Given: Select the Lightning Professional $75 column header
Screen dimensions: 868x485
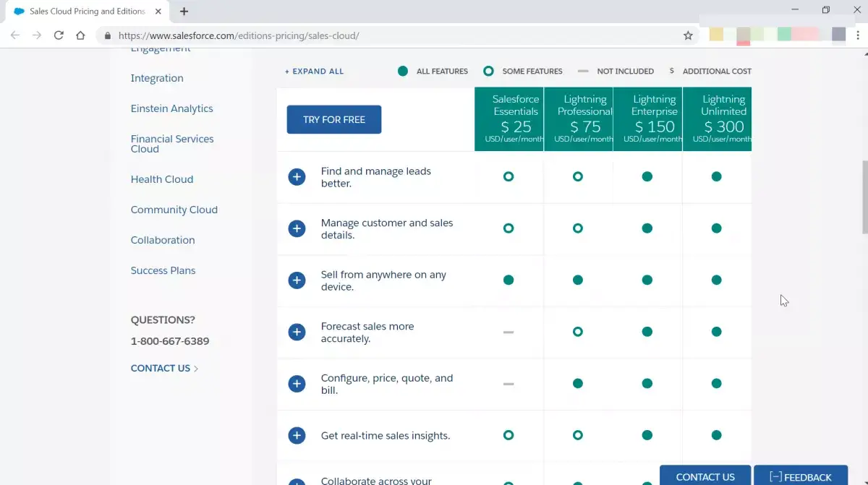Looking at the screenshot, I should (579, 119).
